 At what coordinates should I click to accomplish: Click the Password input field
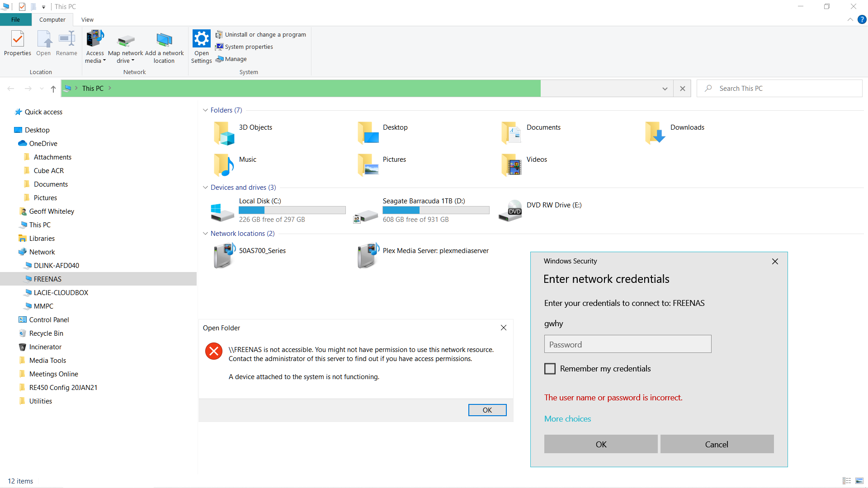tap(627, 344)
